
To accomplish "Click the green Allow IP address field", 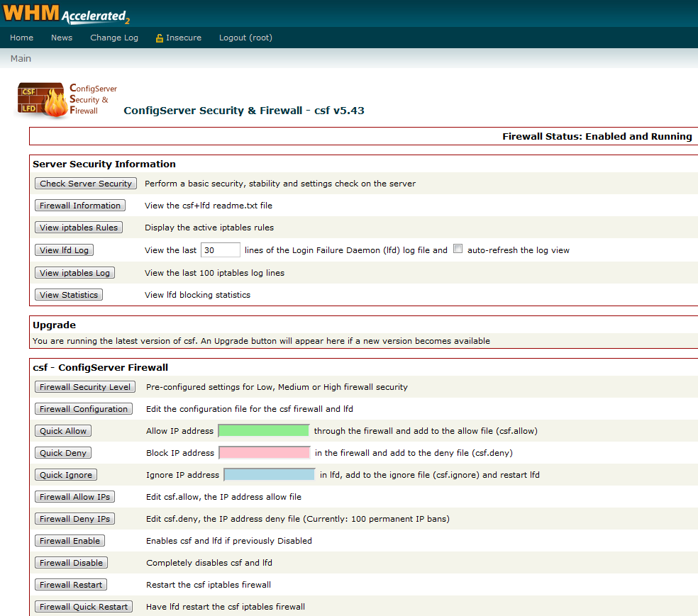I will [264, 430].
